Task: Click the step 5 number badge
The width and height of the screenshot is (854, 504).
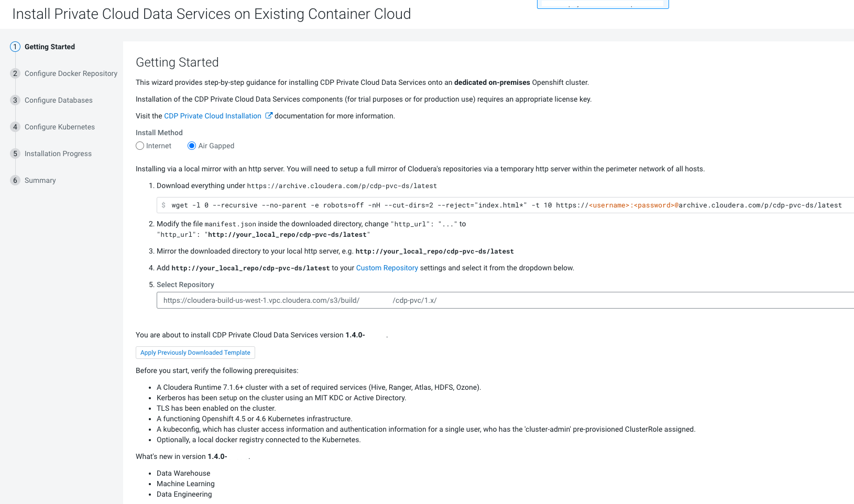Action: pyautogui.click(x=15, y=154)
